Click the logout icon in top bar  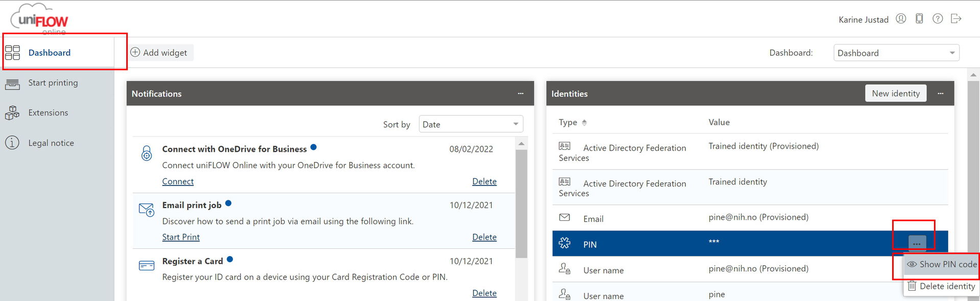[x=956, y=19]
